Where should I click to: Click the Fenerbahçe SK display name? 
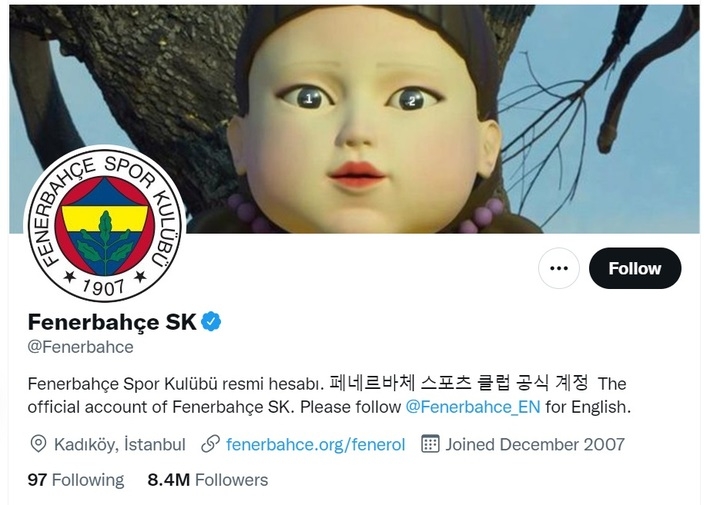pos(112,322)
